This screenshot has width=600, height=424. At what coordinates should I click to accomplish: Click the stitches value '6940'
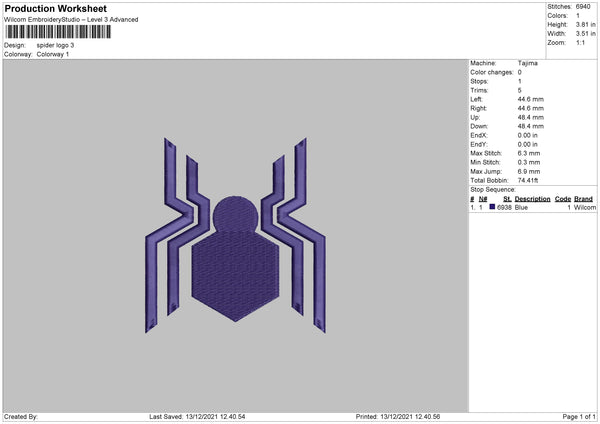[x=583, y=7]
